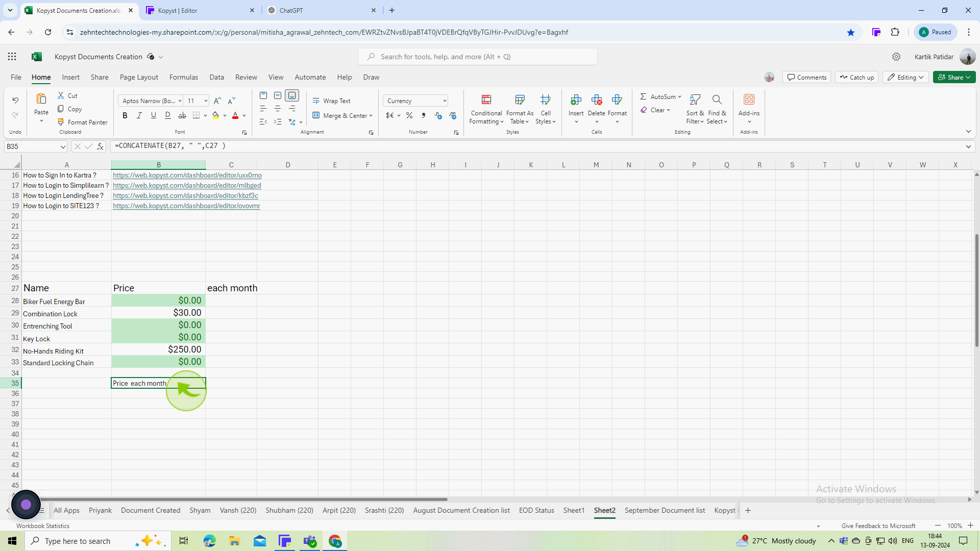
Task: Zoom in with the plus control
Action: tap(970, 525)
